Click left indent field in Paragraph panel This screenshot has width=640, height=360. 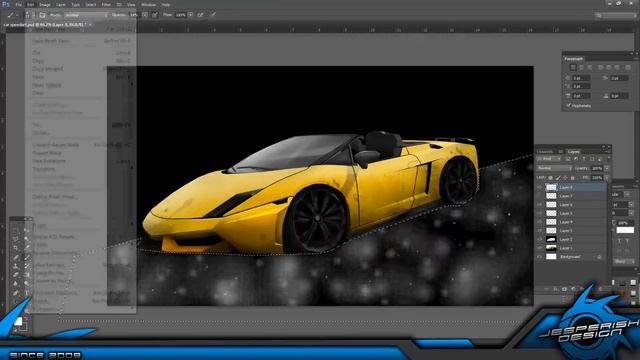pos(581,78)
